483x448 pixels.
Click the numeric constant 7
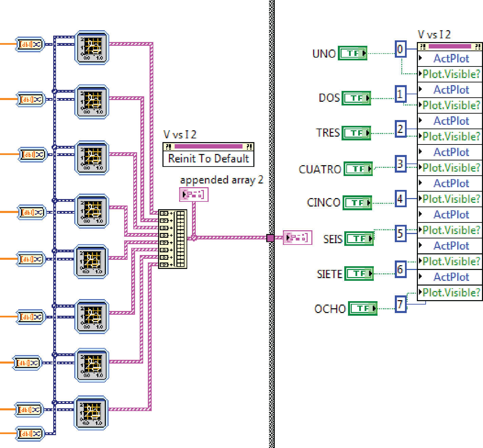coord(400,304)
